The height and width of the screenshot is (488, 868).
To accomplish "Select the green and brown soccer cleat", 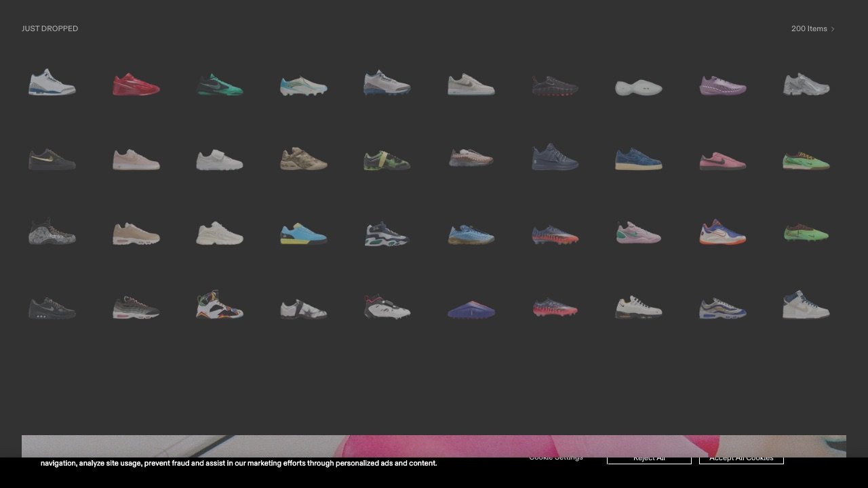I will [806, 233].
